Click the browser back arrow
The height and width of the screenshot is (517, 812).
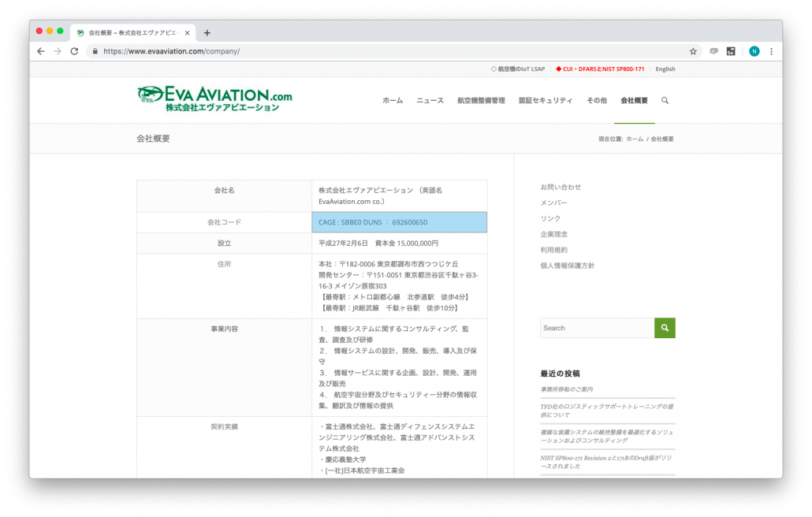pos(41,51)
